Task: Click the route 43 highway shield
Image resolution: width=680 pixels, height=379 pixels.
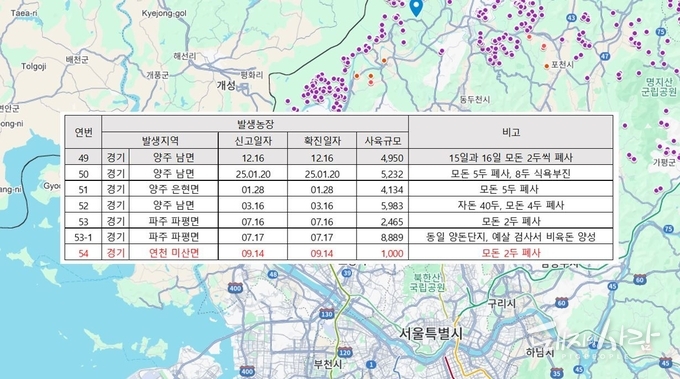Action: [x=572, y=18]
